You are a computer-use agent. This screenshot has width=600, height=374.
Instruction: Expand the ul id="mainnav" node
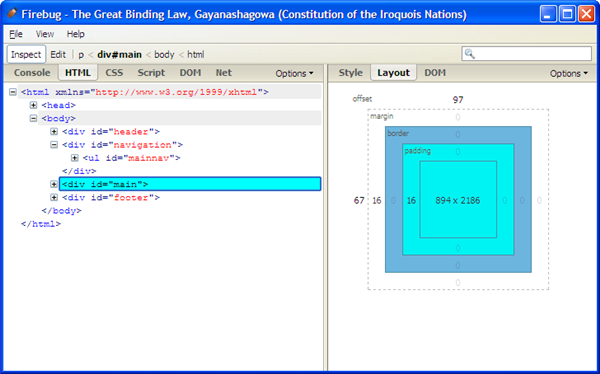coord(75,158)
